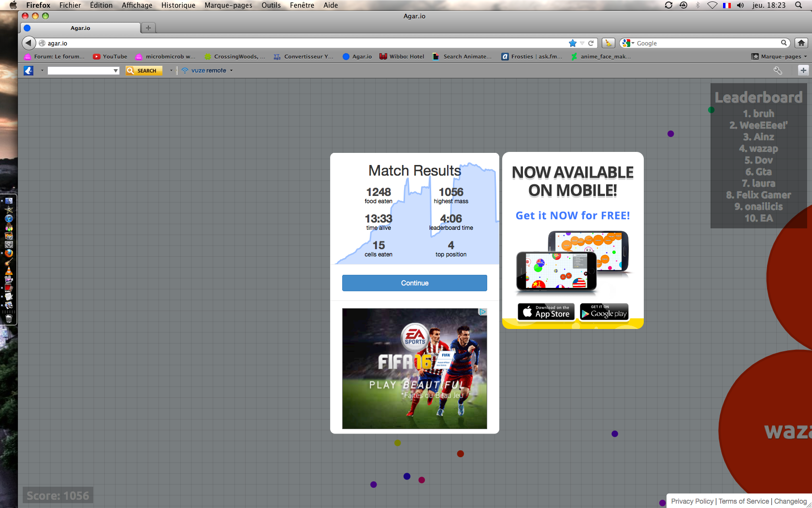Viewport: 812px width, 508px height.
Task: Expand the Marque-pages bookmarks menu
Action: click(779, 57)
